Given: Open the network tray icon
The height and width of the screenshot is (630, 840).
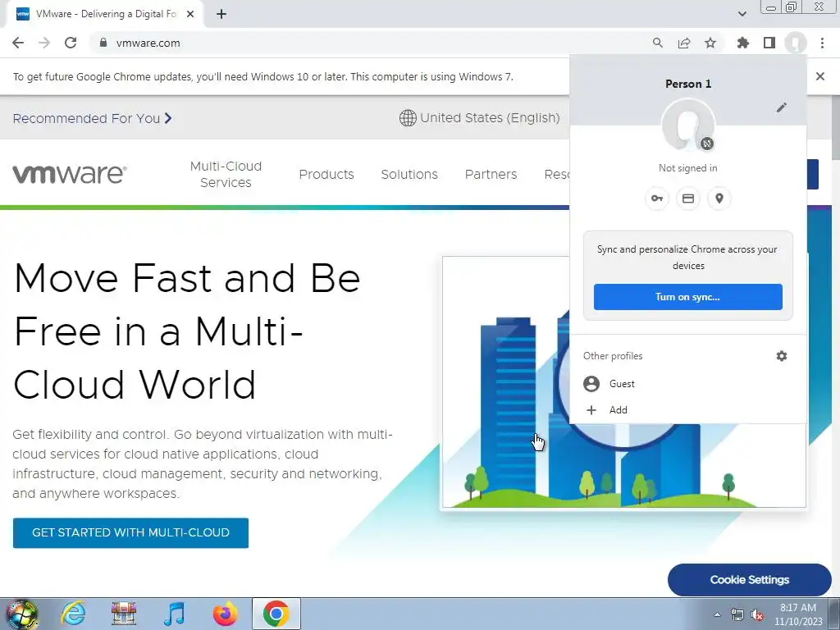Looking at the screenshot, I should tap(737, 614).
